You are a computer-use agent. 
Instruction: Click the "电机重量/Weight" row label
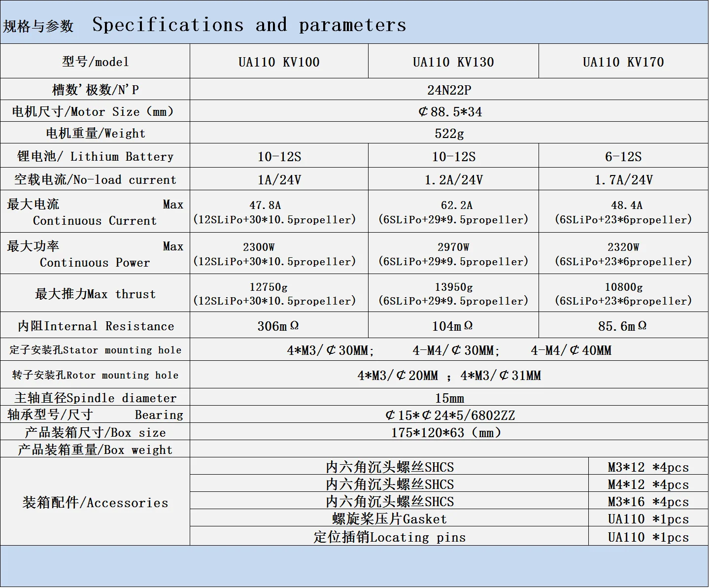point(96,134)
